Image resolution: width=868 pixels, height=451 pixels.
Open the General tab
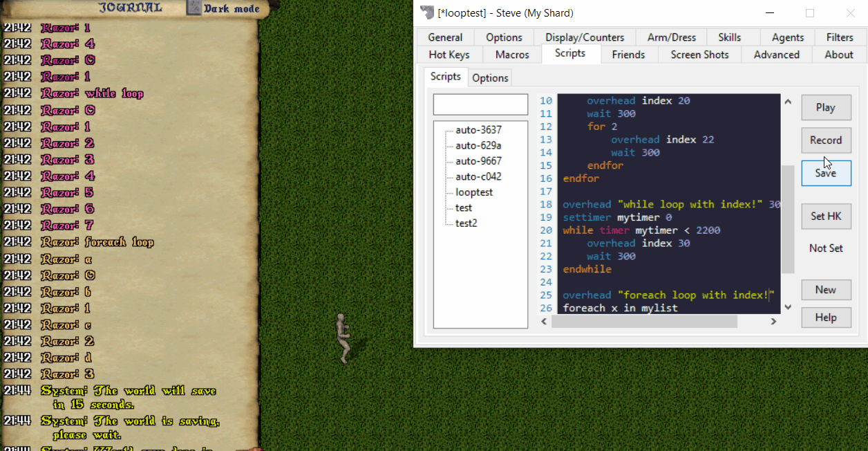[445, 37]
